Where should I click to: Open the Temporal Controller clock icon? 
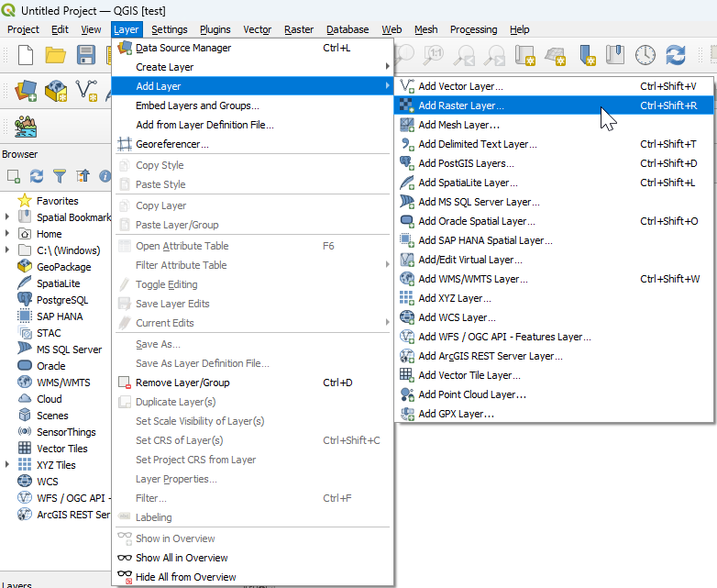click(x=645, y=55)
